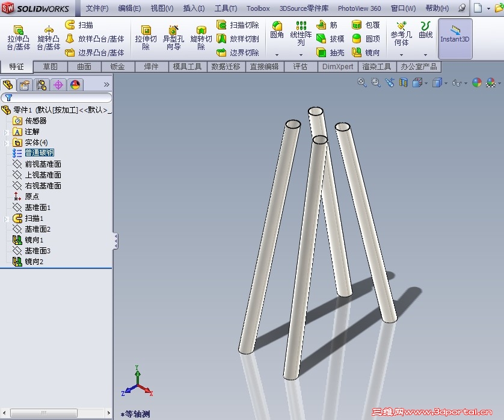Viewport: 504px width, 420px height.
Task: Select the 线性阵列 linear pattern tool
Action: 301,34
